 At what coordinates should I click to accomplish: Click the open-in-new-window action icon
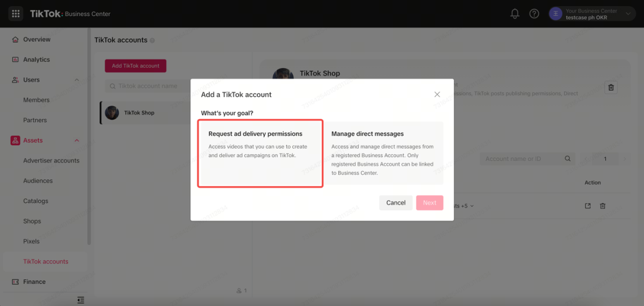(x=588, y=206)
